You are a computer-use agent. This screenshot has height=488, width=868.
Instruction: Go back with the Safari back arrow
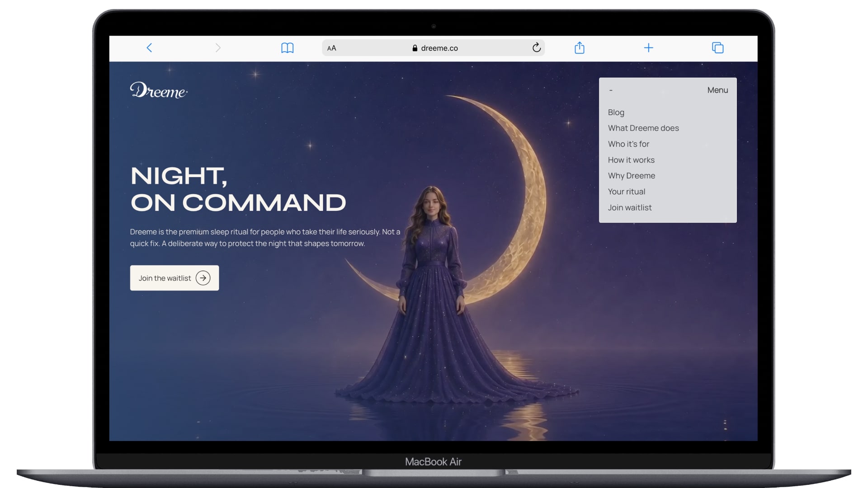tap(149, 48)
